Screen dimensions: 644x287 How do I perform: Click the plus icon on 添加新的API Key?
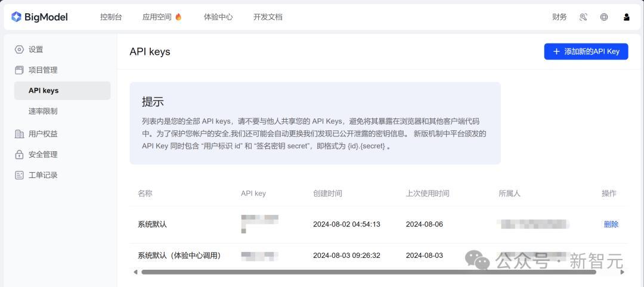tap(556, 52)
